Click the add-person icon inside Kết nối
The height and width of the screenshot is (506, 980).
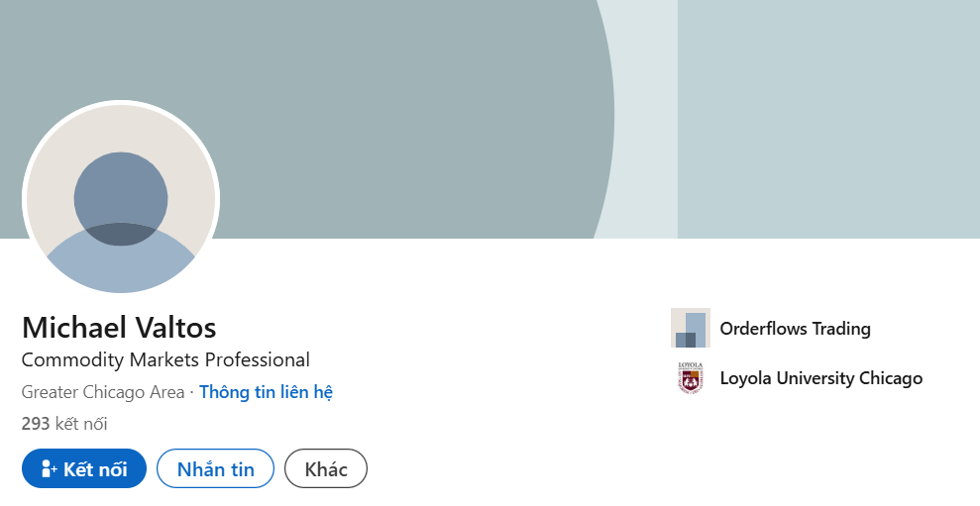click(x=49, y=468)
